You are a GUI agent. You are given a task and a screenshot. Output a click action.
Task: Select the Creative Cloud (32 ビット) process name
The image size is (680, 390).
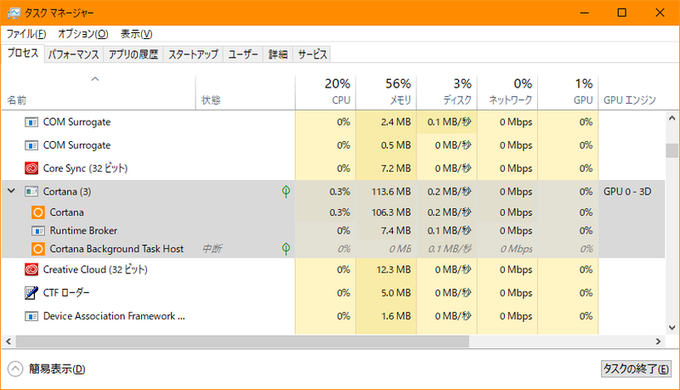(x=95, y=269)
